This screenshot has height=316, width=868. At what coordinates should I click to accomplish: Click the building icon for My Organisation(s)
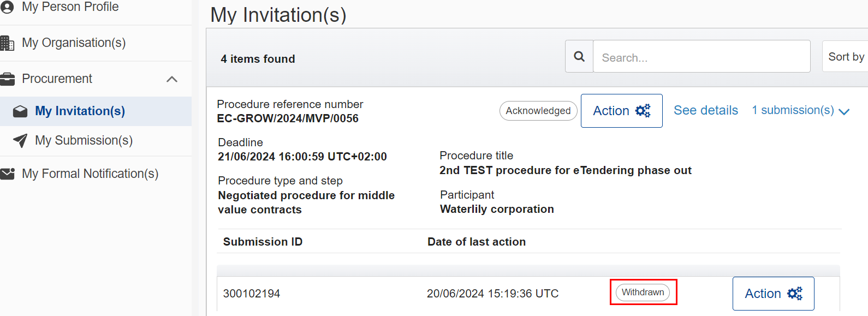pos(7,43)
